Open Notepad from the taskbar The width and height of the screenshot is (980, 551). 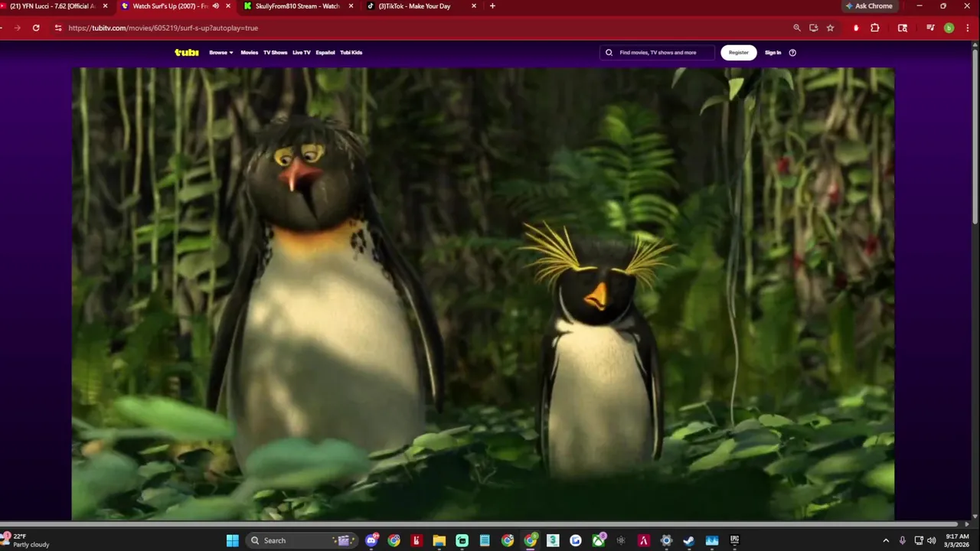pyautogui.click(x=485, y=540)
